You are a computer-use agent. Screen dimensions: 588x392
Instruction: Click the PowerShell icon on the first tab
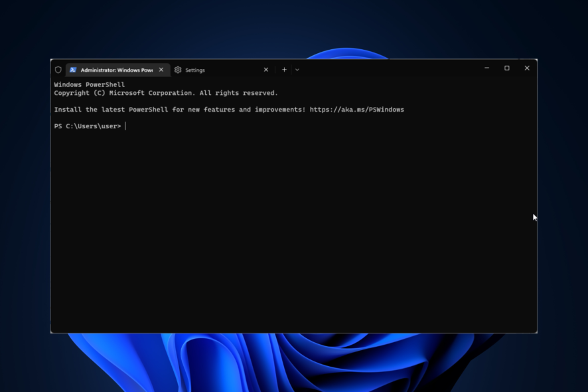(x=73, y=70)
